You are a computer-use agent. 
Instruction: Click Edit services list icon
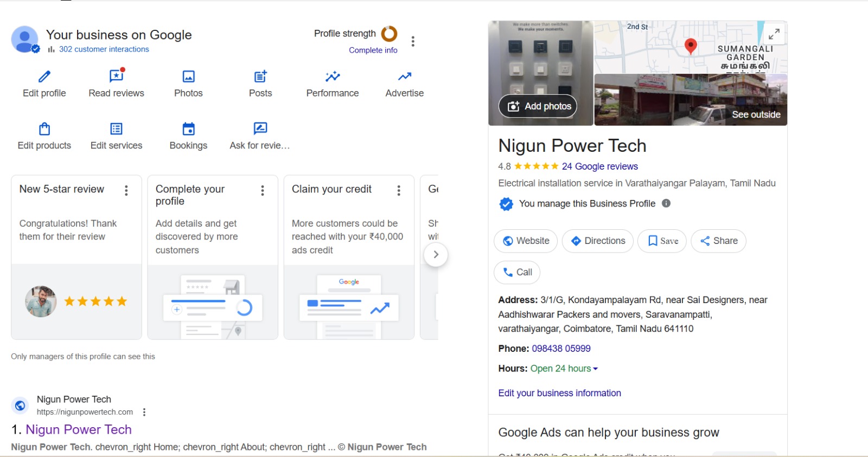click(x=116, y=129)
